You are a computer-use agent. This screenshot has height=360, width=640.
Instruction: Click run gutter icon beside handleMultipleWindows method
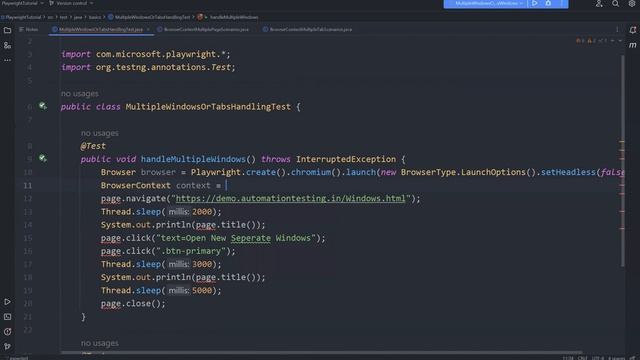(x=42, y=158)
